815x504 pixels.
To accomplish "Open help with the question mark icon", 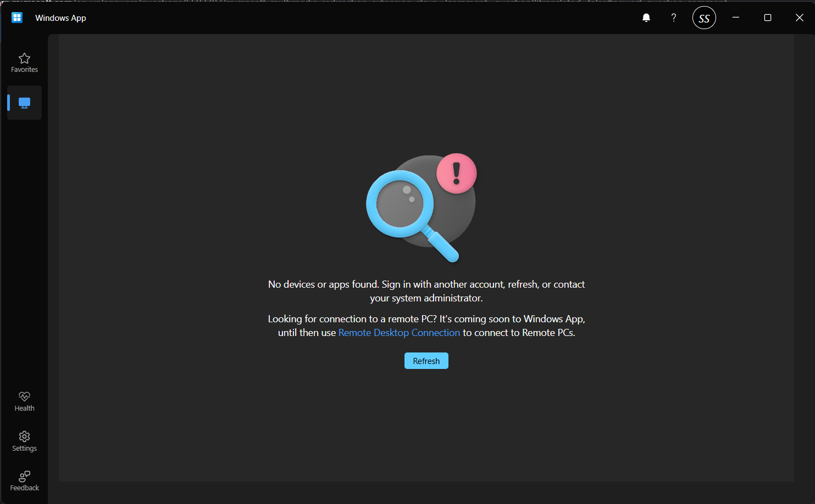I will click(x=673, y=18).
